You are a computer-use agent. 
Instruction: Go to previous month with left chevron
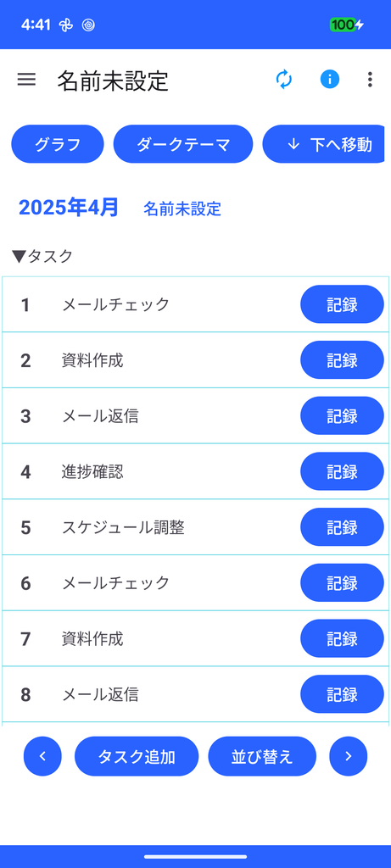(x=42, y=756)
